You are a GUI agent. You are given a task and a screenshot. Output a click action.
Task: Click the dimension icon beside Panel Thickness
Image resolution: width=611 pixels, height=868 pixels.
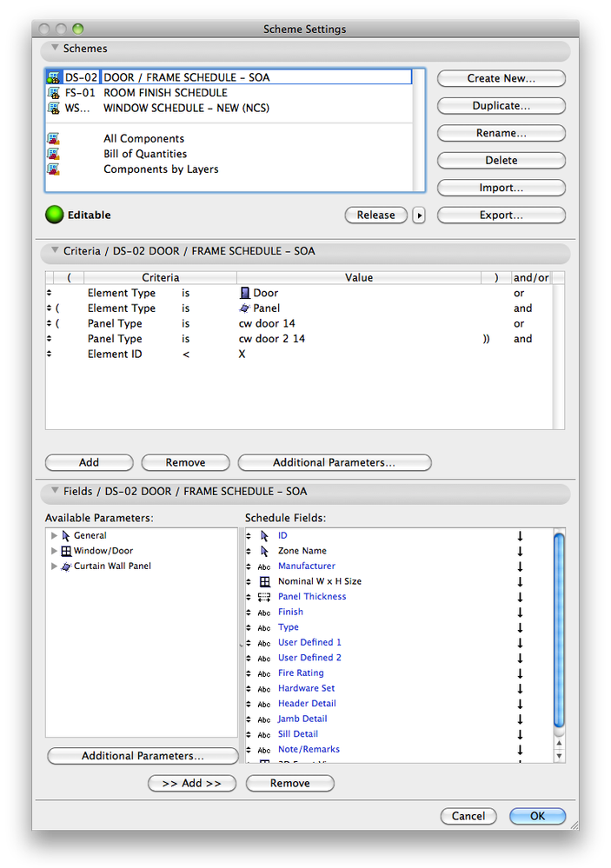point(264,597)
